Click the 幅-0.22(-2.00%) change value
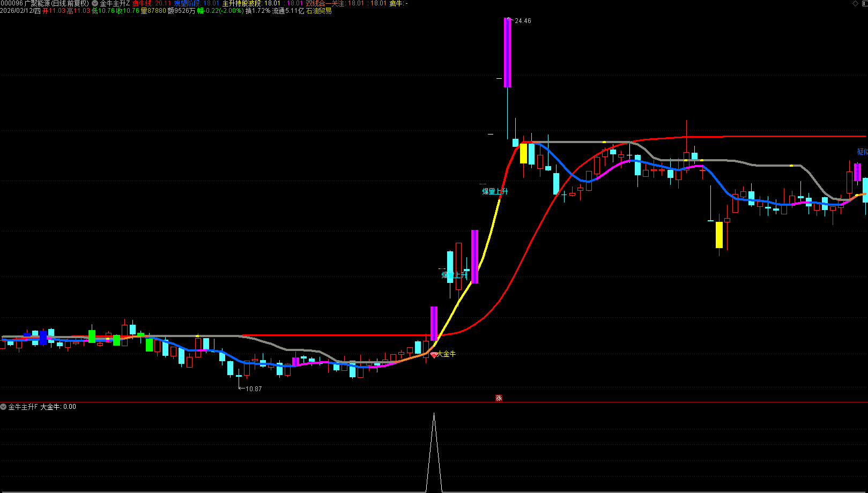Image resolution: width=868 pixels, height=493 pixels. tap(220, 11)
